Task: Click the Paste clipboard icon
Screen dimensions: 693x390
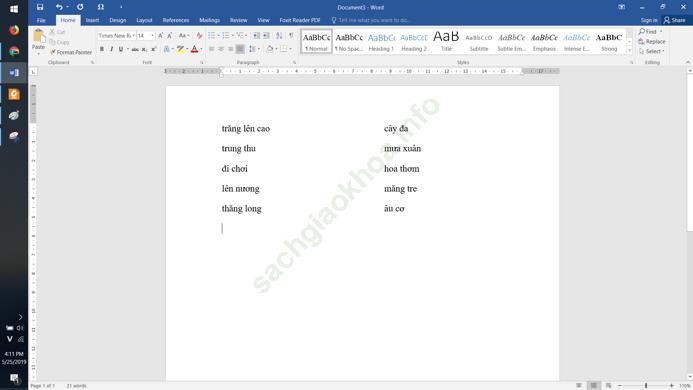Action: [38, 36]
